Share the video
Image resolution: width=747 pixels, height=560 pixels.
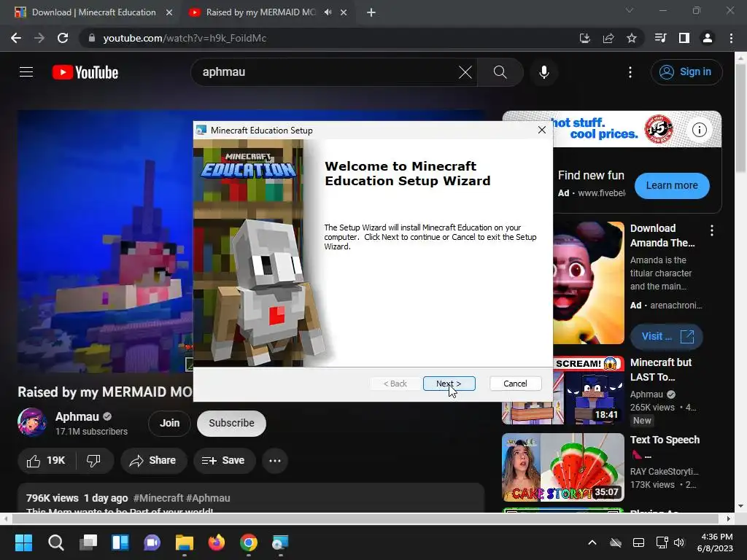[x=153, y=461]
